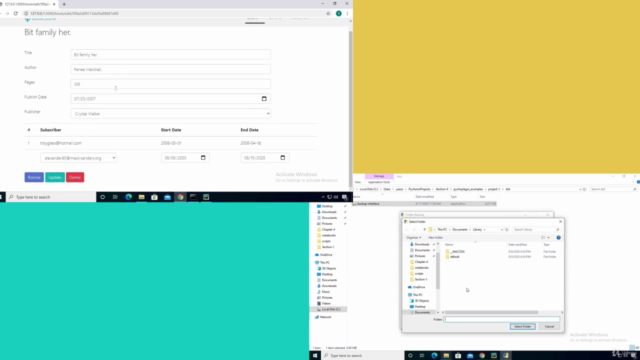The height and width of the screenshot is (360, 640).
Task: Close the Select Folder dialog
Action: click(x=560, y=222)
